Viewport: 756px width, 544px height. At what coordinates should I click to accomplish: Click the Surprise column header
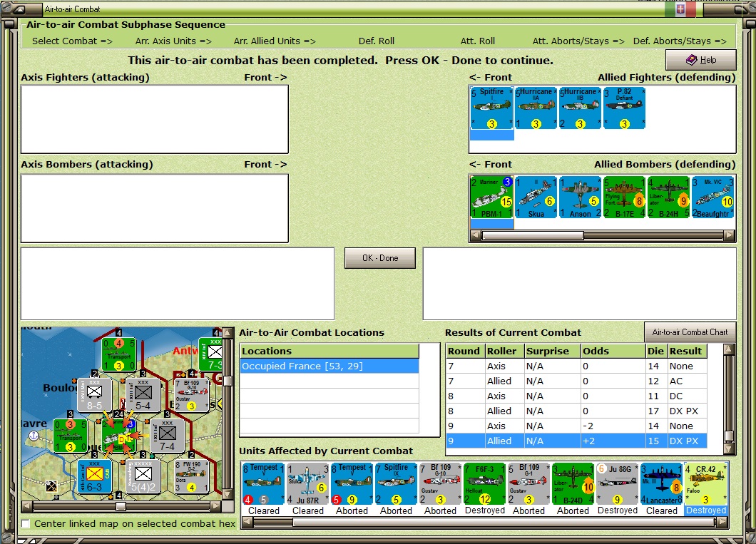pyautogui.click(x=553, y=351)
